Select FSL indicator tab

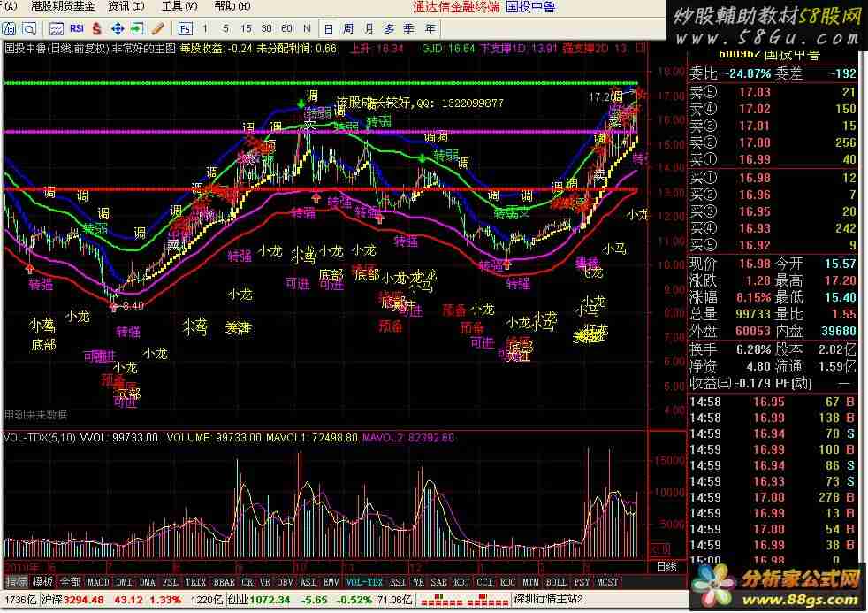click(170, 582)
